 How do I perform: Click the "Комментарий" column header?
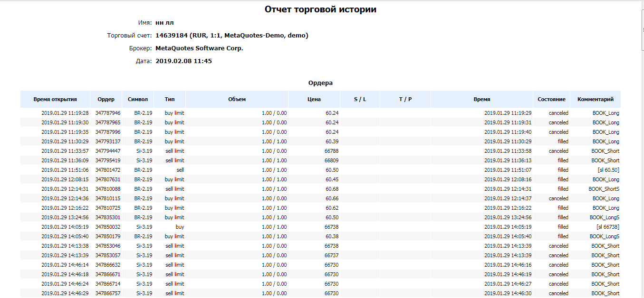[595, 99]
